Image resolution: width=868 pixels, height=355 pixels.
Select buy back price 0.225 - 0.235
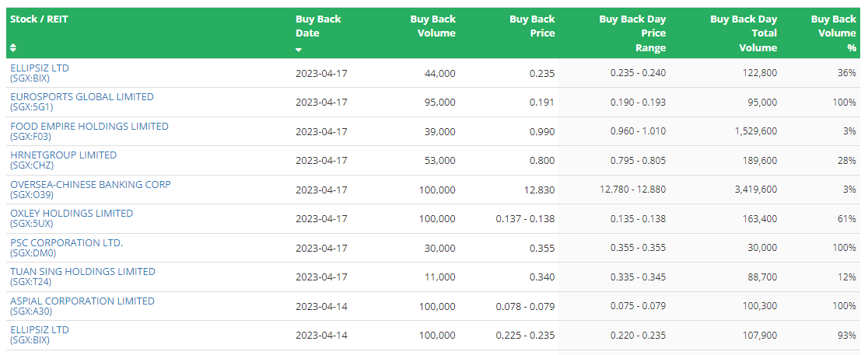[x=525, y=335]
